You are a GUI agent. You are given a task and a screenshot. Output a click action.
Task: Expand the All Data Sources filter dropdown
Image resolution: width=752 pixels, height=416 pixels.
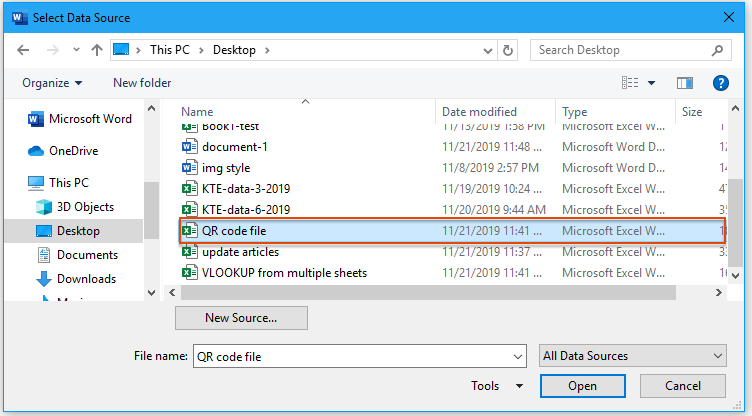click(x=632, y=356)
